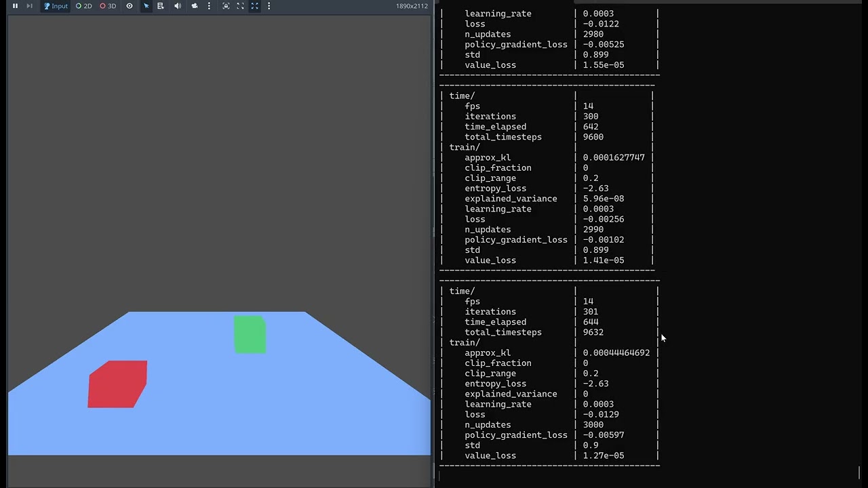Click value_loss value 1.41e-05

tap(604, 260)
